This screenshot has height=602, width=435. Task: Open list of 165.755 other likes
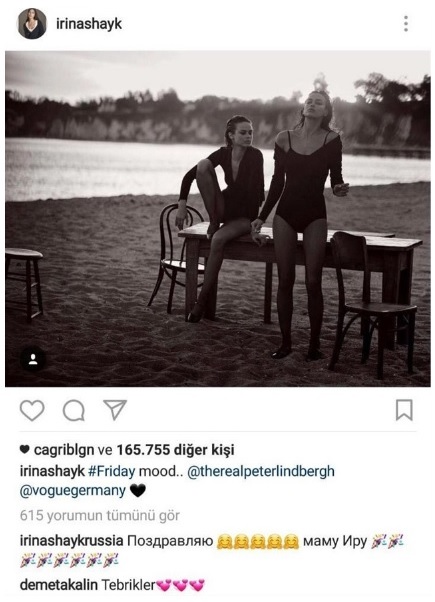[x=175, y=450]
